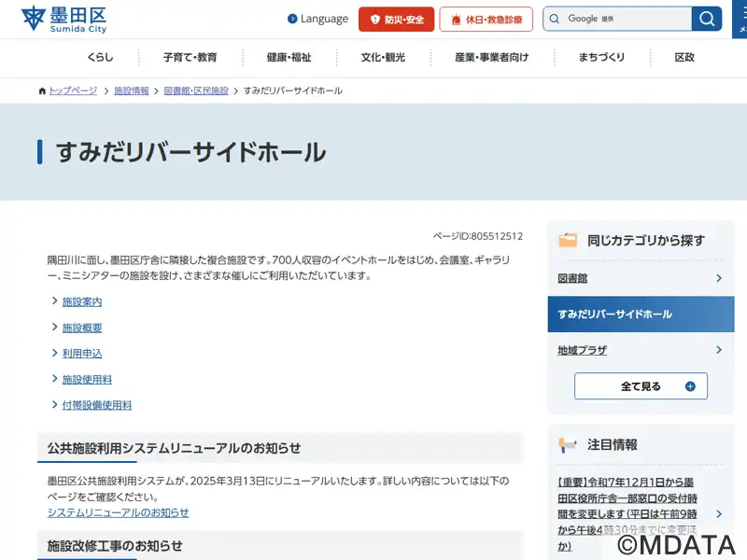Open the 施設使用料 link

87,380
